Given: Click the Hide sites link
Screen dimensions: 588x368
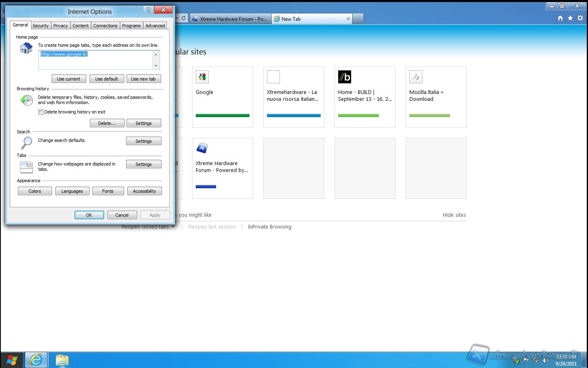Looking at the screenshot, I should (454, 215).
